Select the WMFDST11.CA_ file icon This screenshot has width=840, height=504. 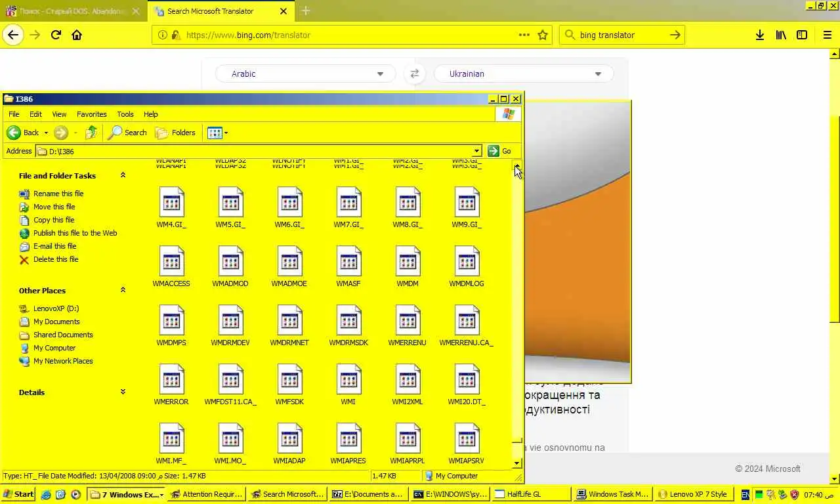[x=230, y=379]
